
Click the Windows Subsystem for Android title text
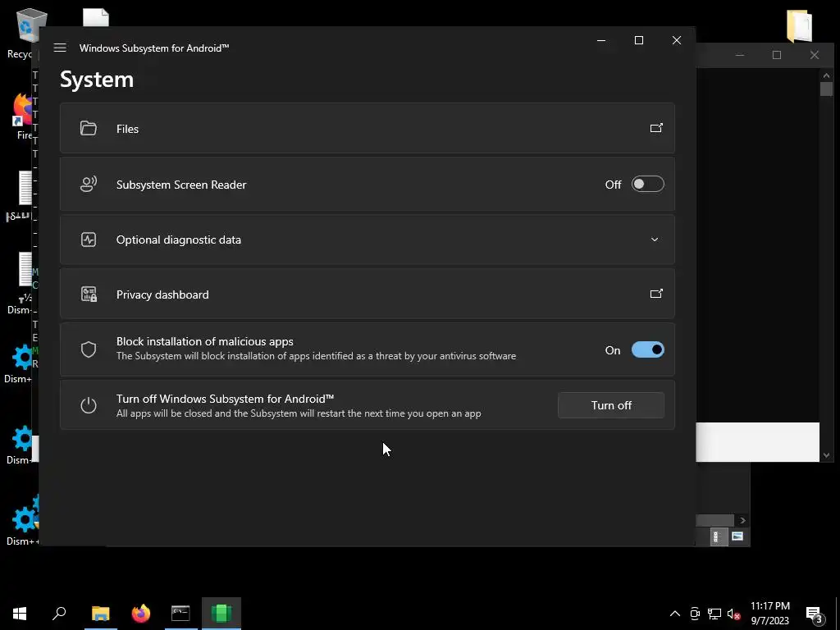(154, 48)
